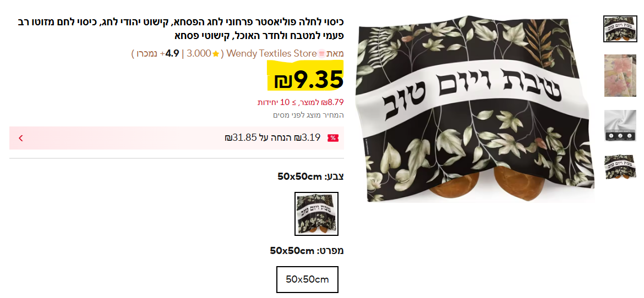Click the red percent discount tag icon
Viewport: 644px width, 298px height.
332,138
